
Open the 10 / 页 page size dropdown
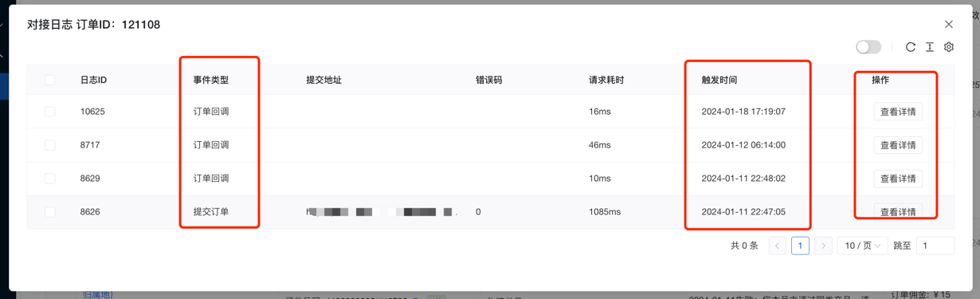point(862,246)
